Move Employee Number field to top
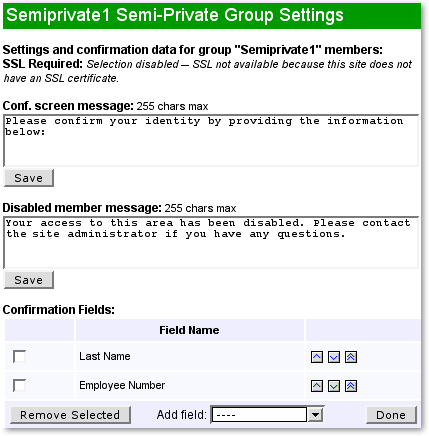Image resolution: width=429 pixels, height=436 pixels. pyautogui.click(x=351, y=386)
